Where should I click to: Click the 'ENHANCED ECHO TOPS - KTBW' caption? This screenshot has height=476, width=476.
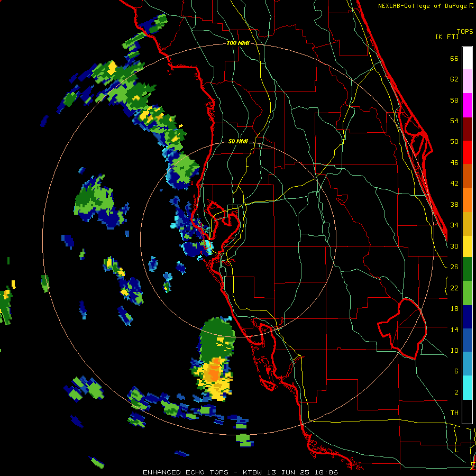(x=202, y=472)
